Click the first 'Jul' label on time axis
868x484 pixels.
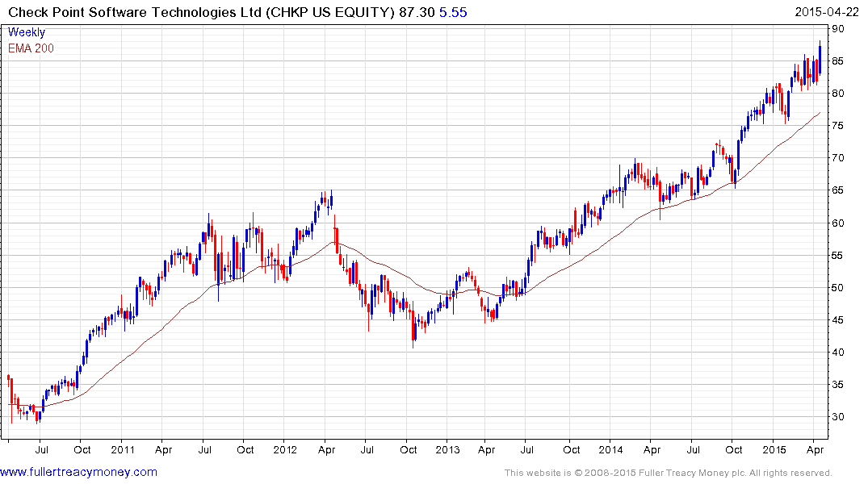[x=41, y=449]
